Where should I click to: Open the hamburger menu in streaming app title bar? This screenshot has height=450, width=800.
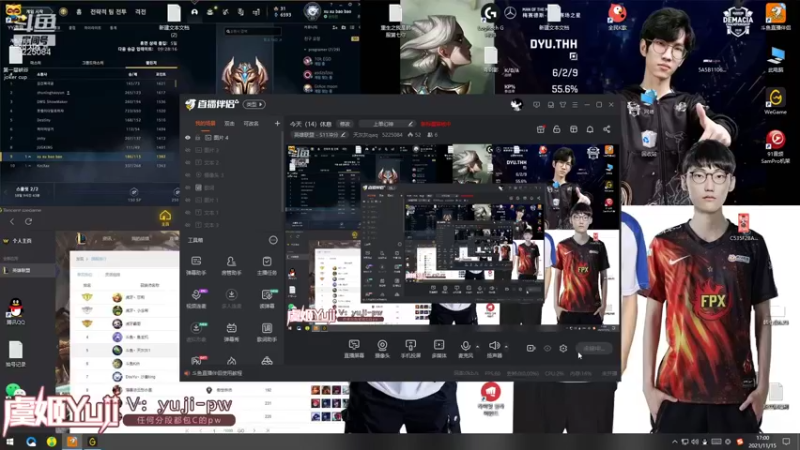point(575,105)
